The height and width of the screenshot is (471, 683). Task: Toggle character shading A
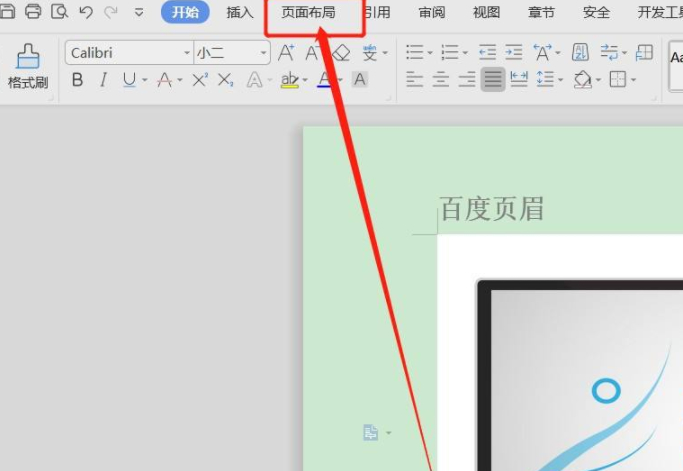click(360, 79)
